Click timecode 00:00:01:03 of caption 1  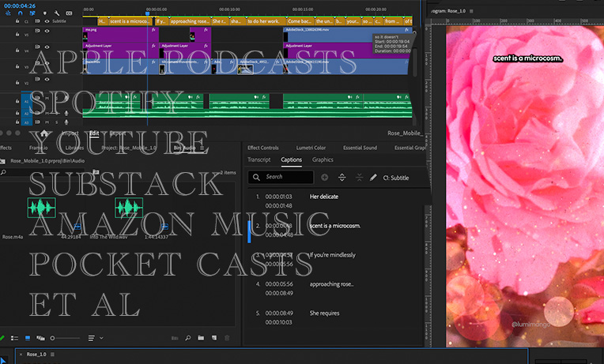[x=278, y=197]
